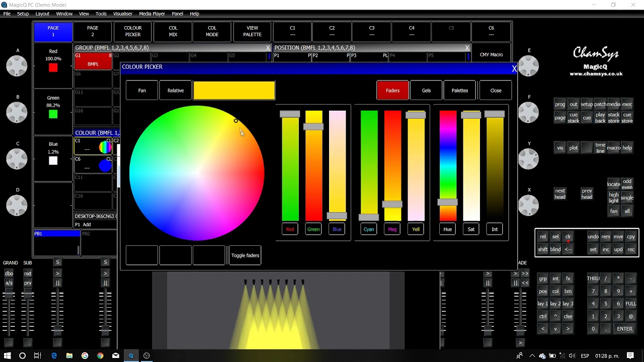The image size is (644, 362).
Task: Turn encoder wheel F
Action: pos(528,112)
